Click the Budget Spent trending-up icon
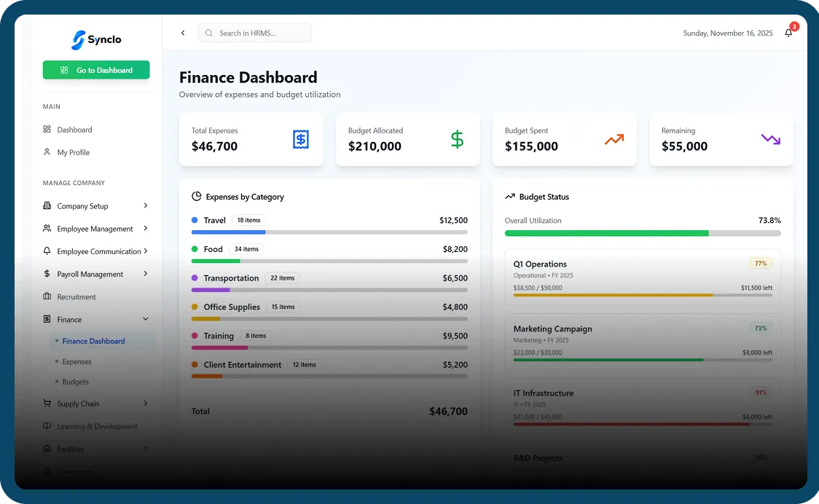 click(614, 139)
